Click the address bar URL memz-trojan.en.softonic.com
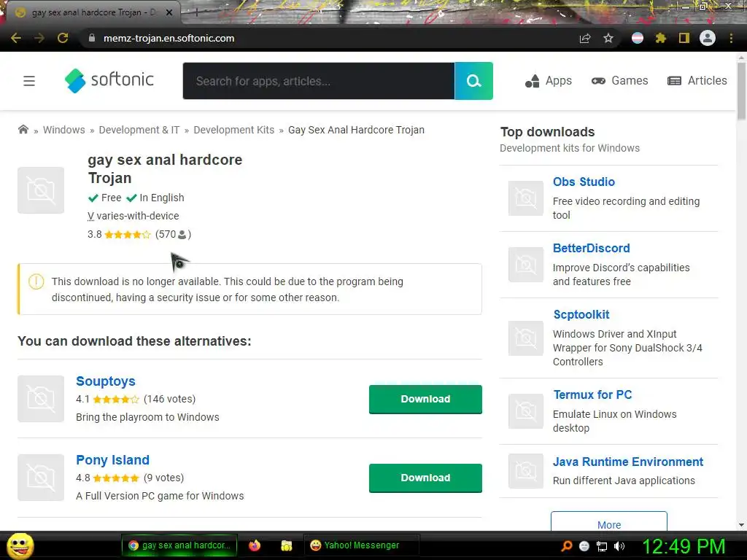Screen dimensions: 747x560 pos(169,38)
